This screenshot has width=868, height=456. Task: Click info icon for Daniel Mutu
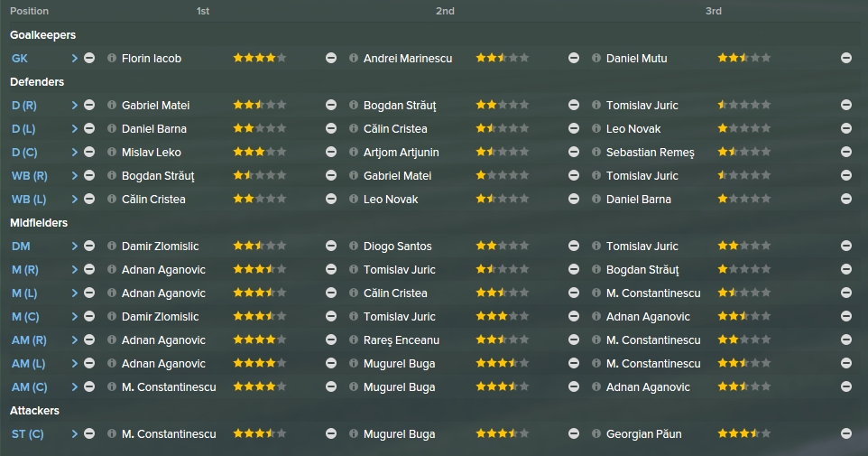(596, 58)
